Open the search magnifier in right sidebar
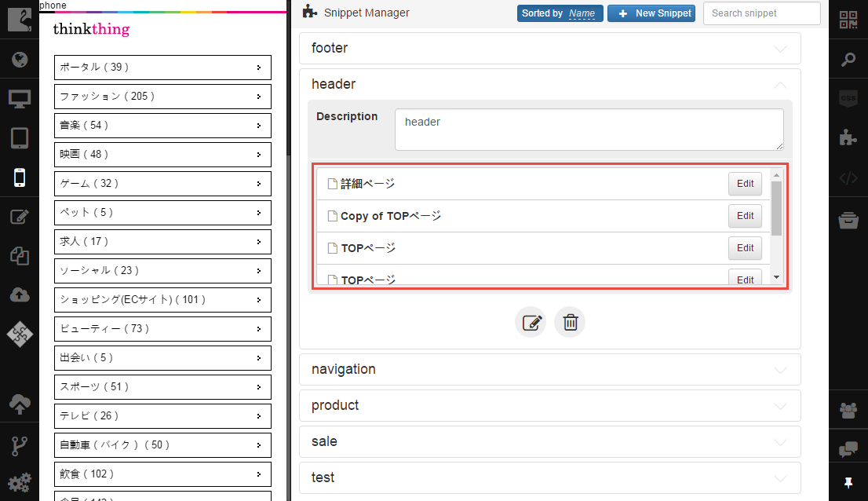The height and width of the screenshot is (501, 868). point(848,59)
